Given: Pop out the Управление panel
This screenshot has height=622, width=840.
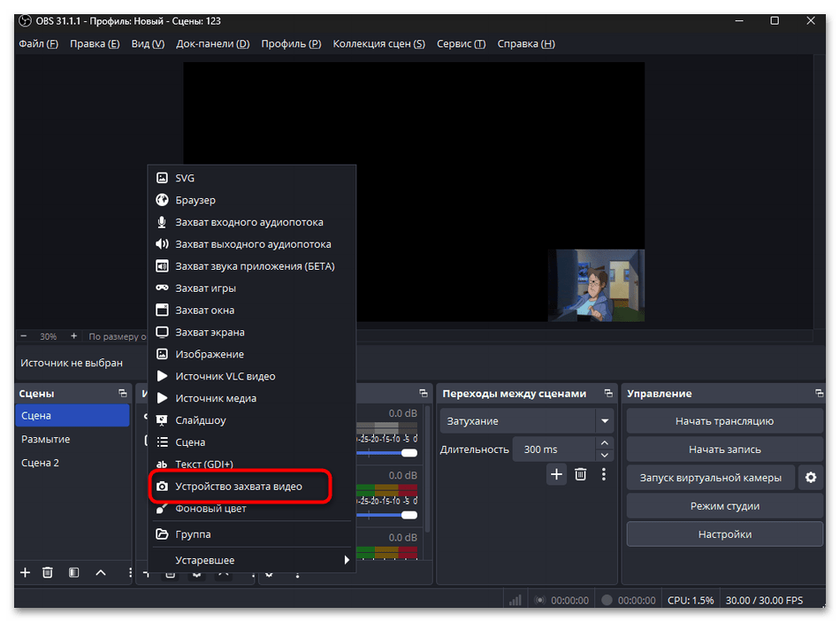Looking at the screenshot, I should 817,394.
